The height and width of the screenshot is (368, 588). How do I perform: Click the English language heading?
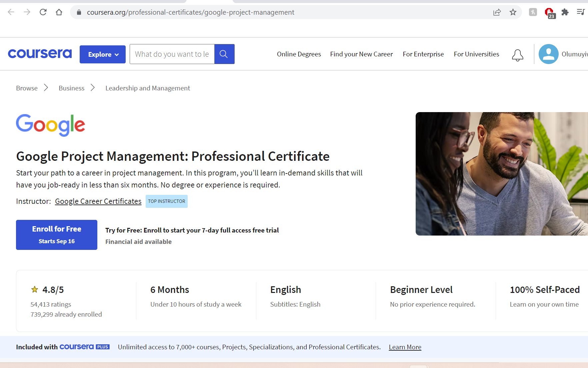click(x=286, y=290)
